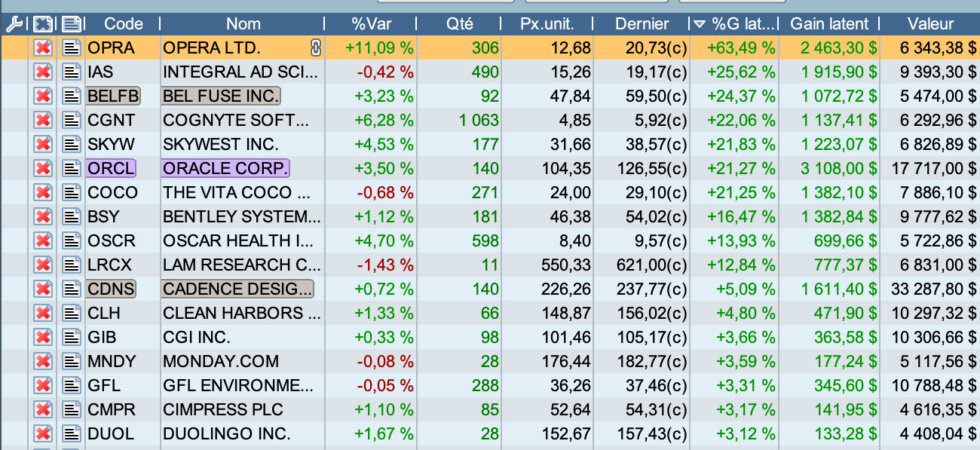Select the CDNS code tag
Screen dimensions: 980x450
pos(111,289)
